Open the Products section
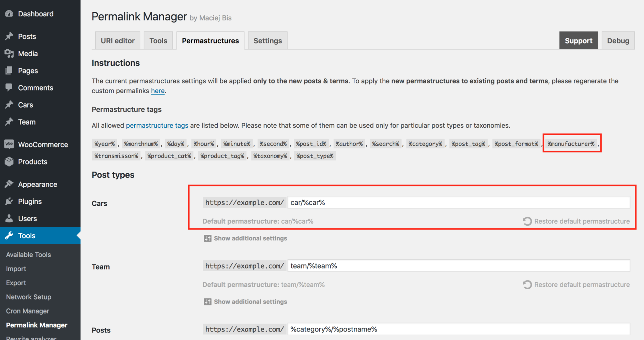The width and height of the screenshot is (644, 340). point(33,162)
